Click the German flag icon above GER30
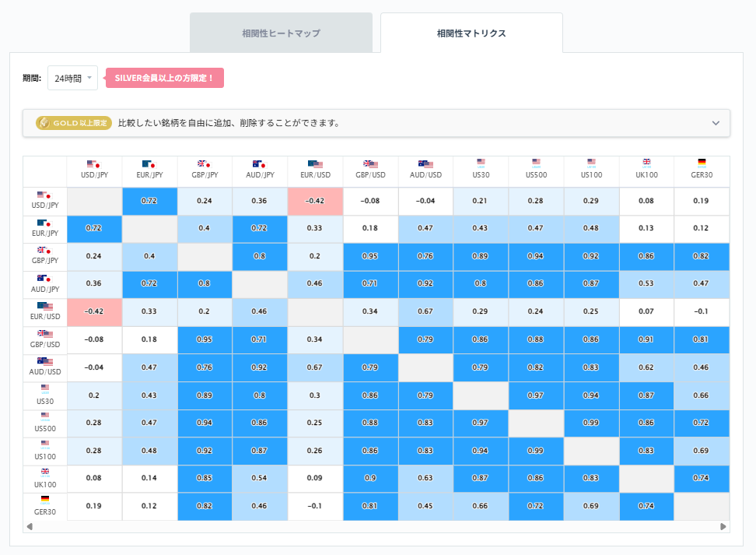 702,163
